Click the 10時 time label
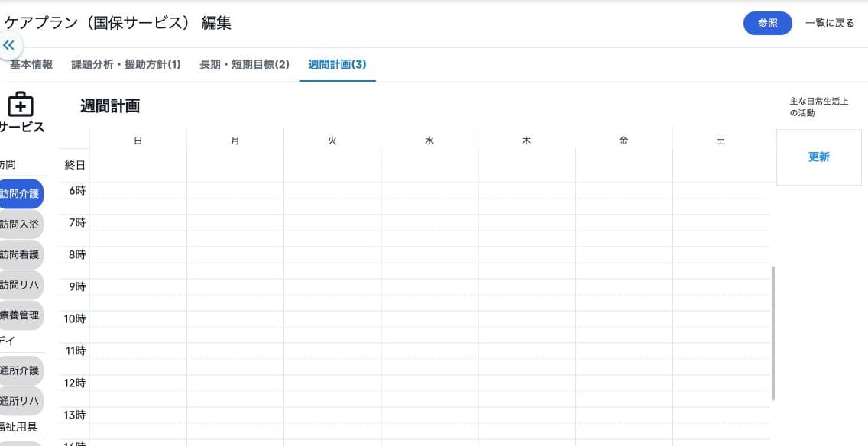 click(75, 319)
